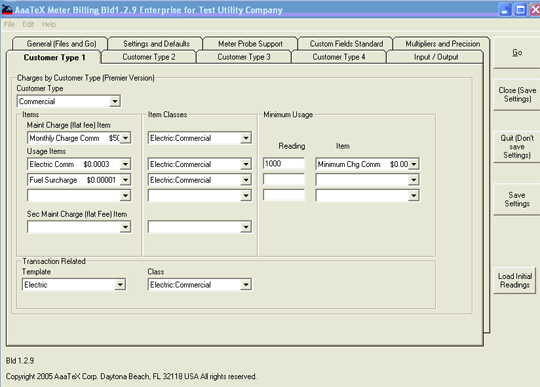Minimize the AaaTeX Meter Billing window

point(505,10)
